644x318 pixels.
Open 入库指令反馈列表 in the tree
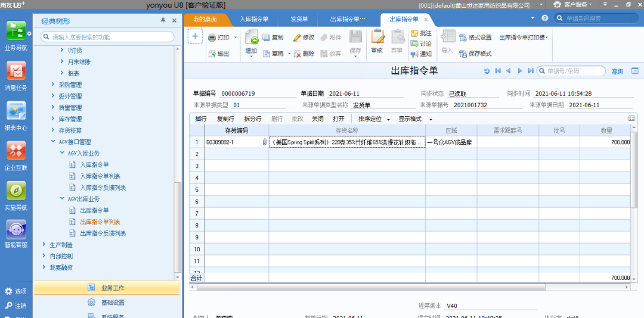point(103,188)
